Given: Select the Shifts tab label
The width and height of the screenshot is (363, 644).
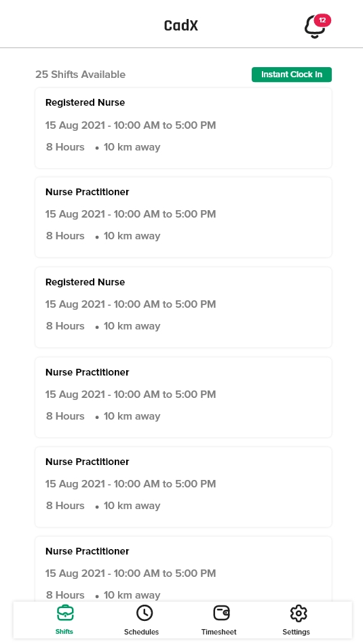Looking at the screenshot, I should (x=64, y=632).
